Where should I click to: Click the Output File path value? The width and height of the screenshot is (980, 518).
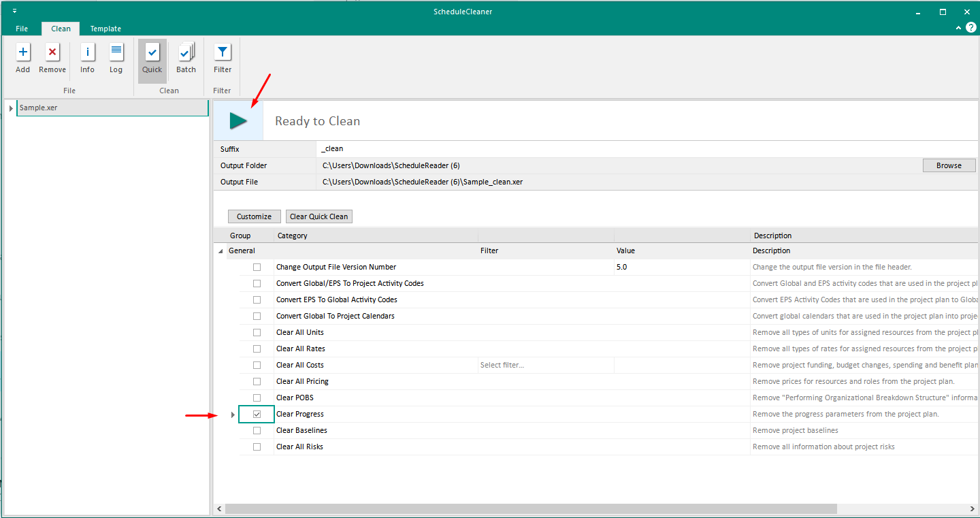point(423,182)
